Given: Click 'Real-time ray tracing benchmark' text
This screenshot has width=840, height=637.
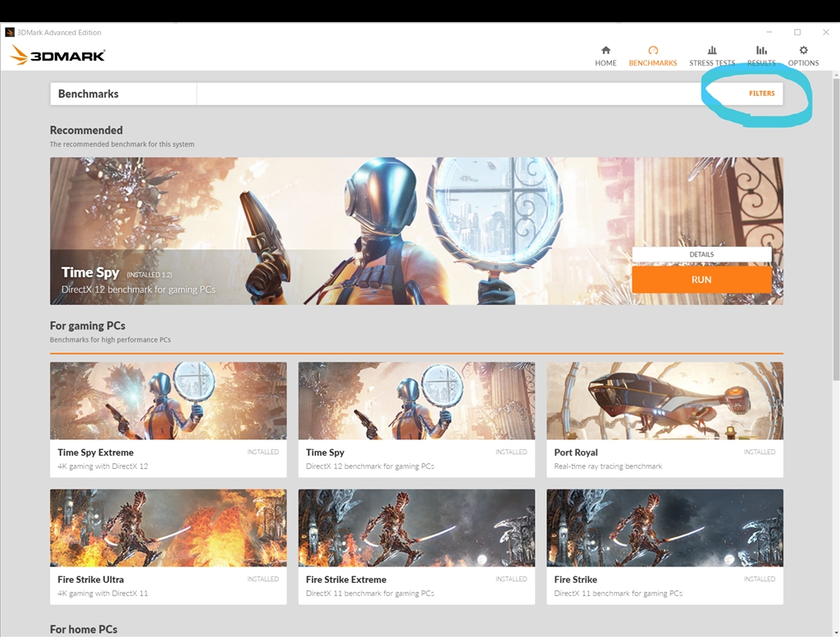Looking at the screenshot, I should (608, 466).
